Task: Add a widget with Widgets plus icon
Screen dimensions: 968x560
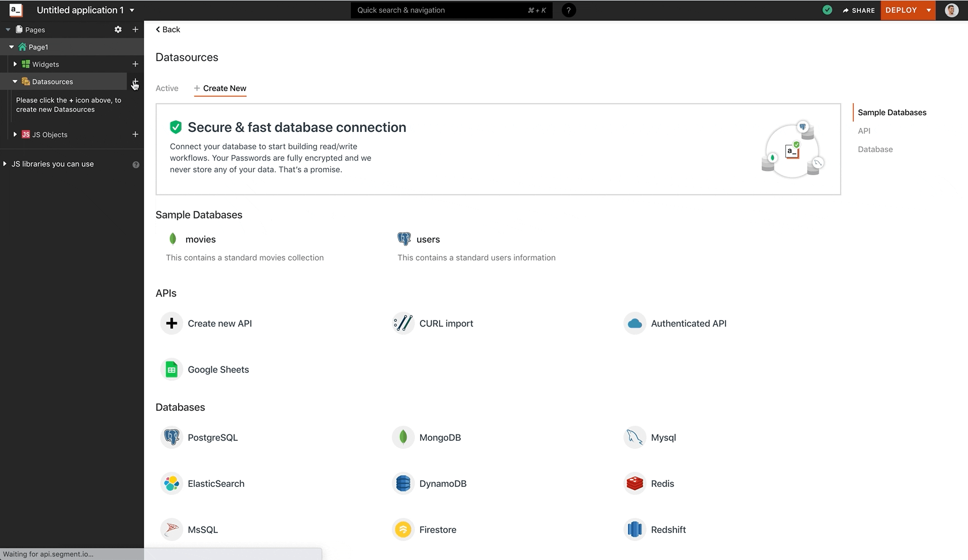Action: [135, 64]
